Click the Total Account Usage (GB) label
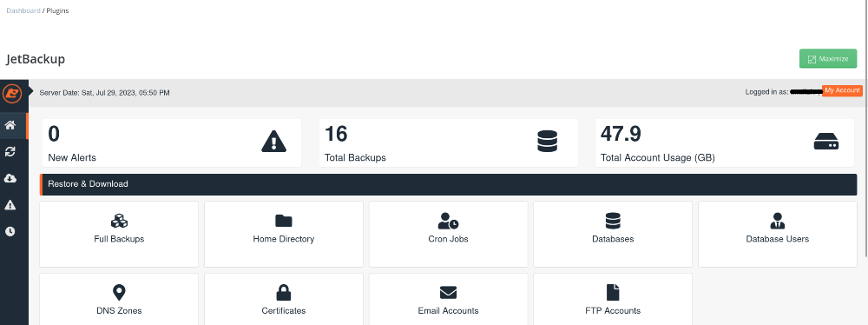 tap(658, 157)
